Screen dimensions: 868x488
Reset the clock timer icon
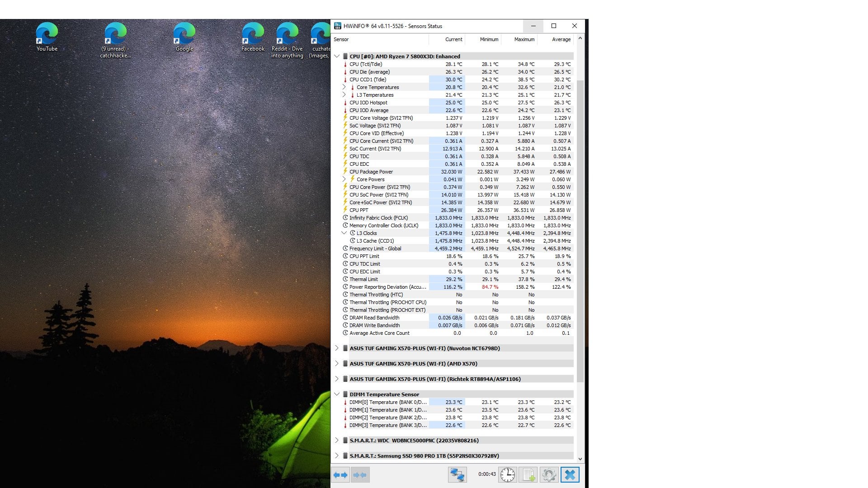coord(508,475)
